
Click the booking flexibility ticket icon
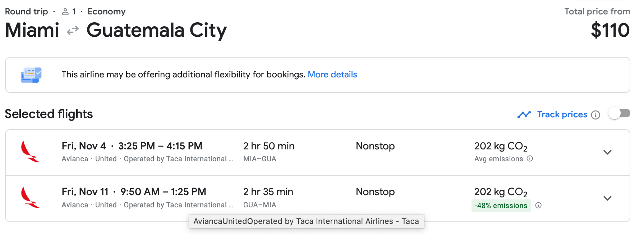(31, 75)
